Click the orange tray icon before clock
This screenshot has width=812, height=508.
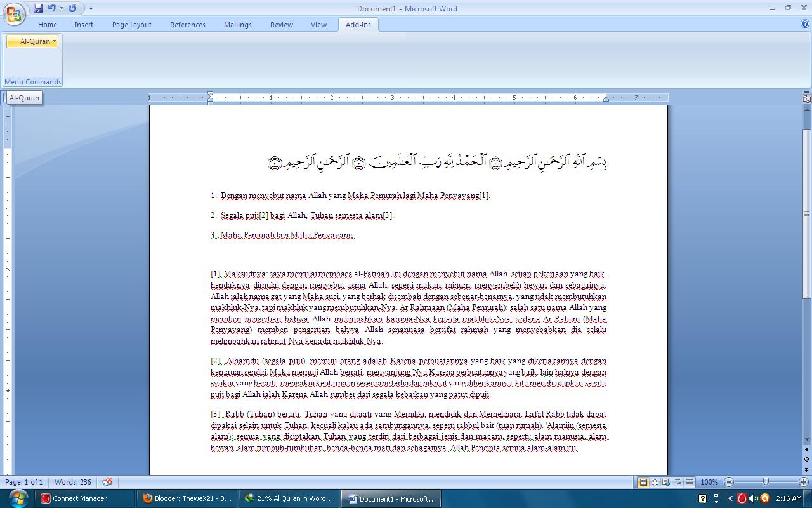point(765,498)
